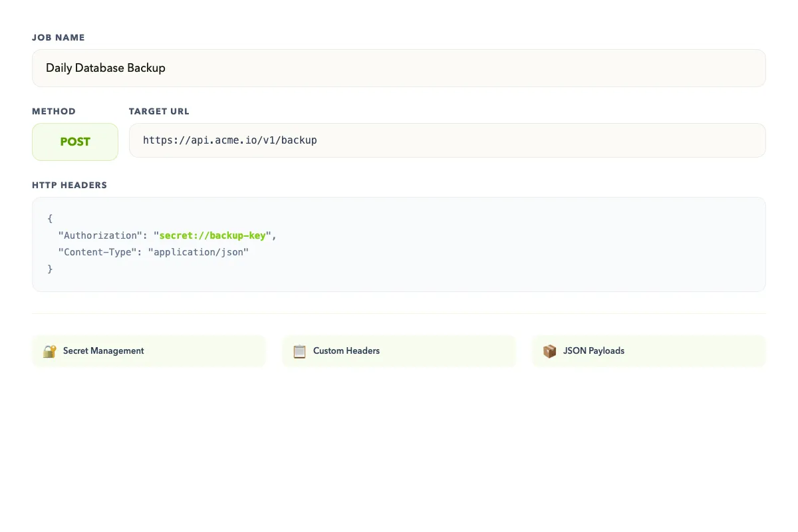Click the HTTP HEADERS section label
The width and height of the screenshot is (798, 532).
coord(69,186)
